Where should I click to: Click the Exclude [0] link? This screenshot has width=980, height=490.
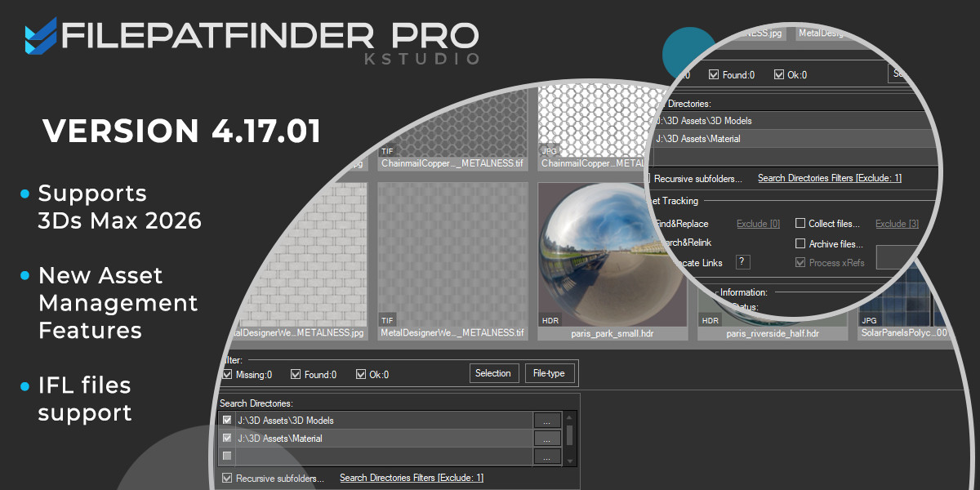(x=758, y=224)
